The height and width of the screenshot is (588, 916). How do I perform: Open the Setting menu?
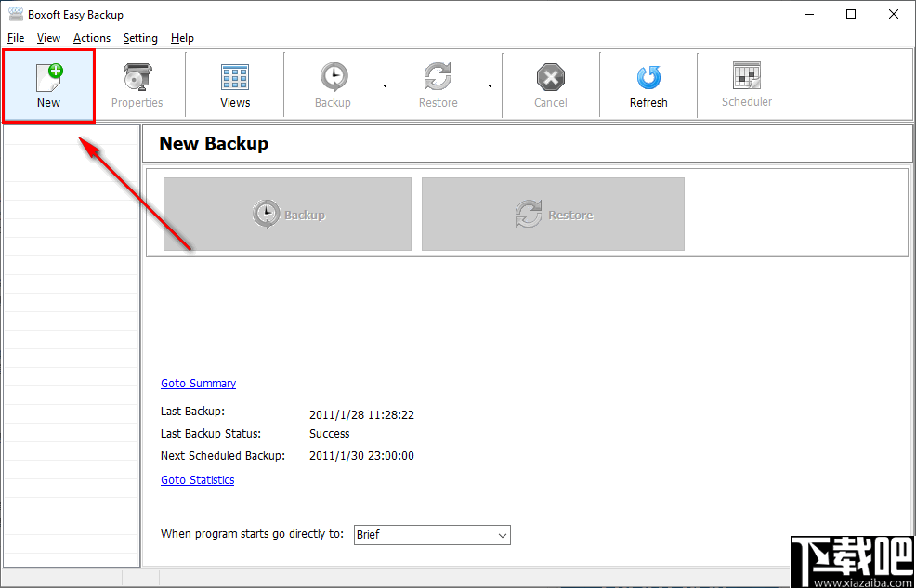coord(140,38)
